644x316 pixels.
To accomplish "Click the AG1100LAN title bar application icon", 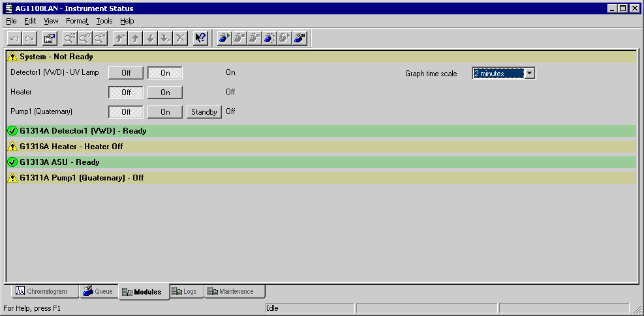I will click(x=9, y=8).
